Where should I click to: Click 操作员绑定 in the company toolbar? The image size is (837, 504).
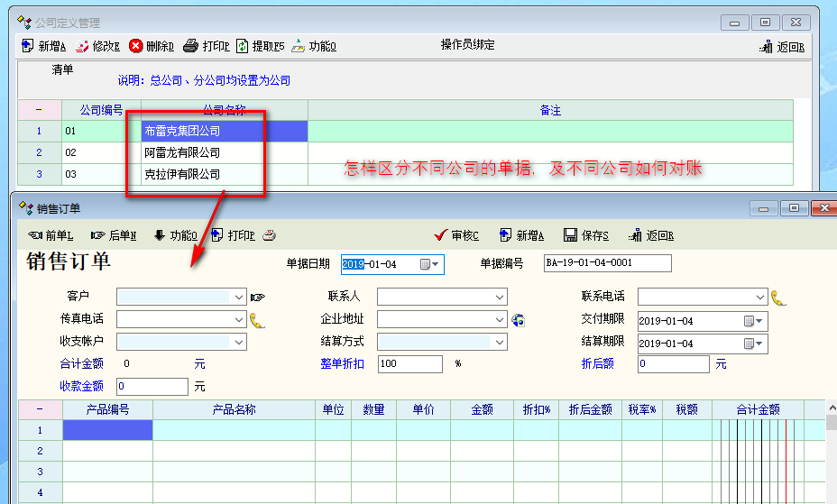[x=467, y=45]
